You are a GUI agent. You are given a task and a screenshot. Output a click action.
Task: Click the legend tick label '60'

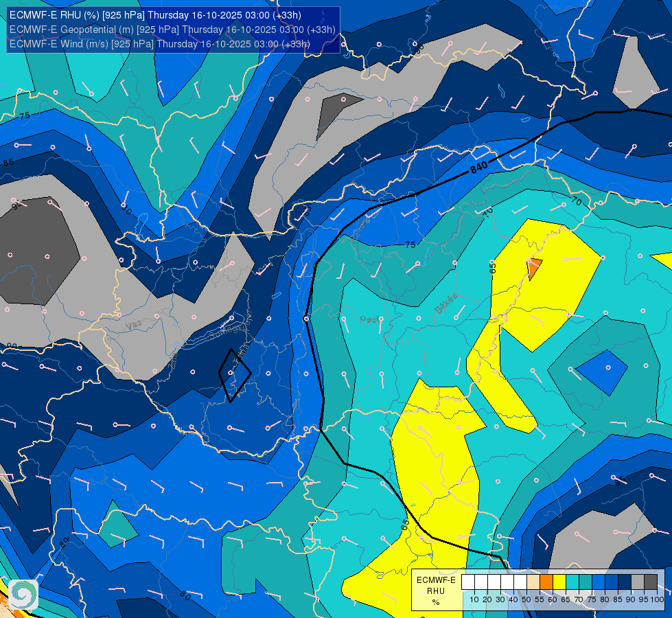[x=553, y=599]
